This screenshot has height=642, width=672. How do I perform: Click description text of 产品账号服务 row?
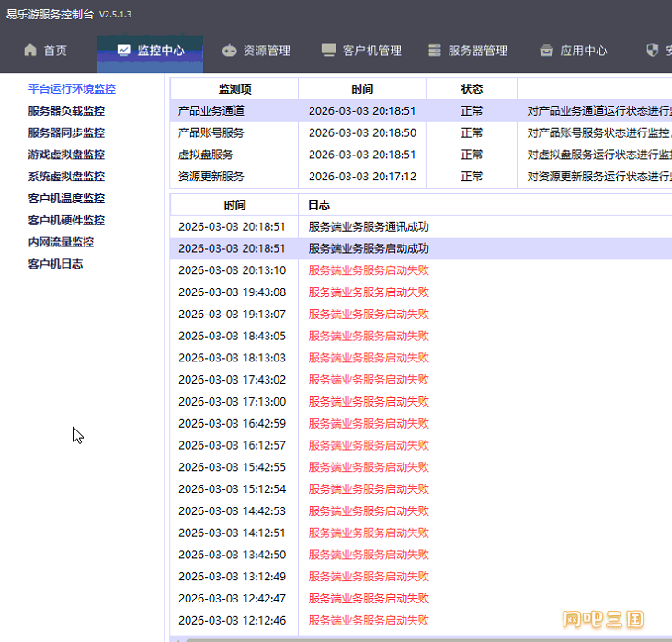[599, 133]
